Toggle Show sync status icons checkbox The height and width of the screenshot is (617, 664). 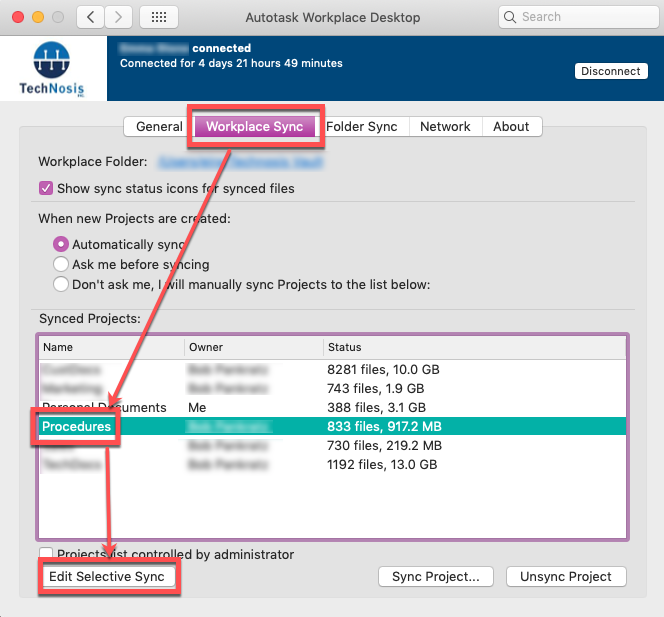pyautogui.click(x=46, y=188)
